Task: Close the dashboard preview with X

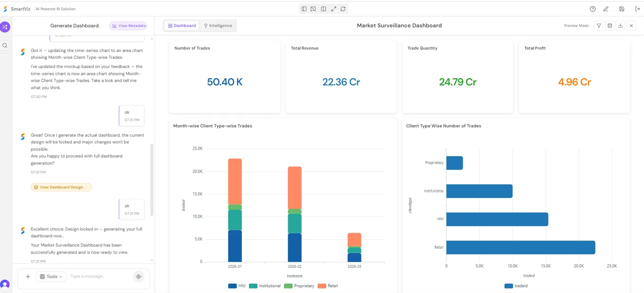Action: click(x=632, y=26)
